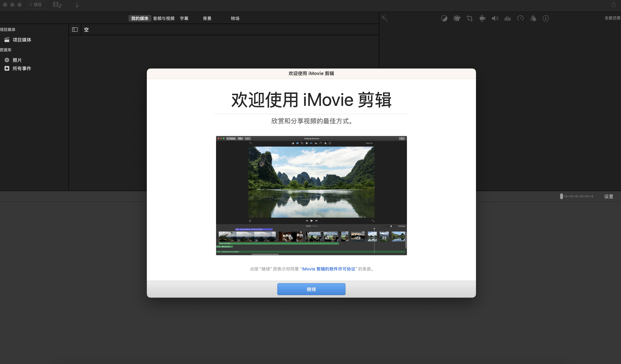Click the timeline zoom slider
The width and height of the screenshot is (621, 364).
tap(577, 197)
